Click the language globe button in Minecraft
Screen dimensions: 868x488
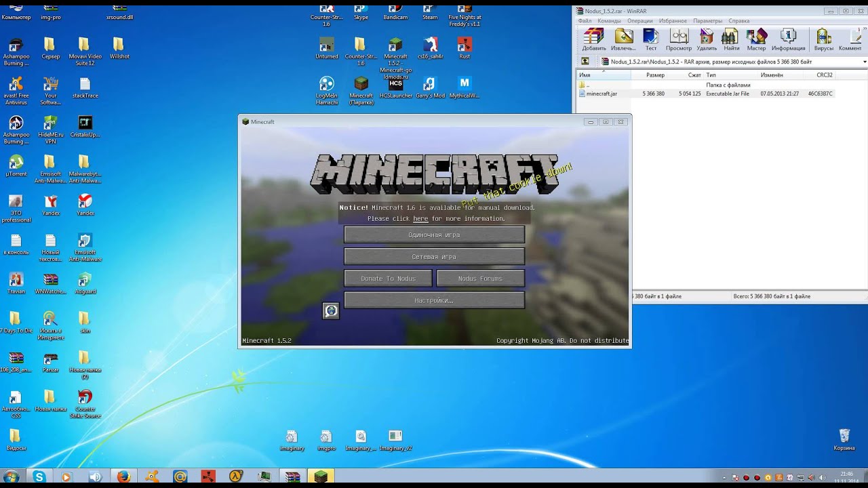pos(331,311)
